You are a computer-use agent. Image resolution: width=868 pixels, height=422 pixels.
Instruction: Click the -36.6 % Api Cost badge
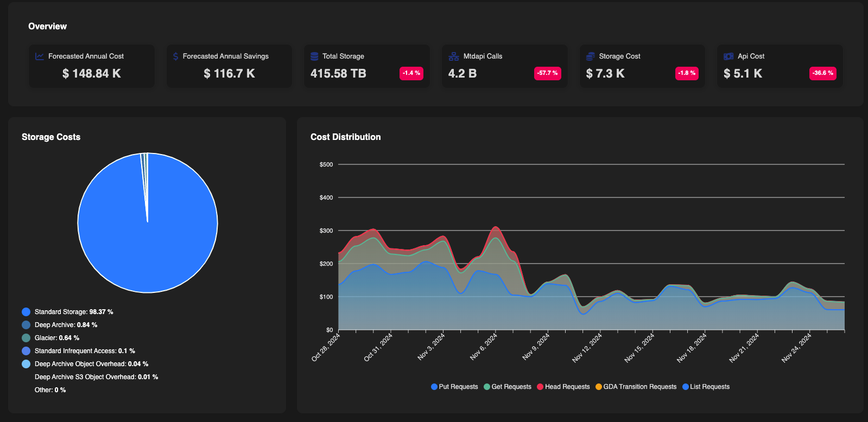coord(823,73)
